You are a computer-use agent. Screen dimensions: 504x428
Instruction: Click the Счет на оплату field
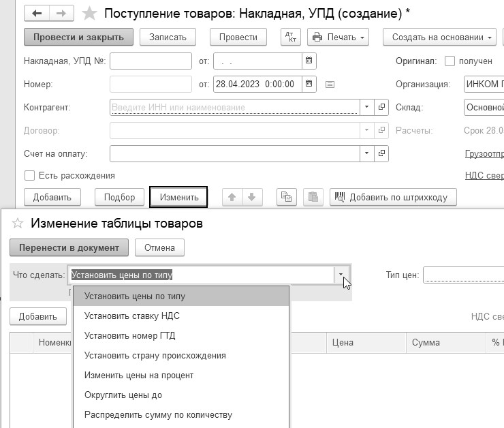point(235,153)
